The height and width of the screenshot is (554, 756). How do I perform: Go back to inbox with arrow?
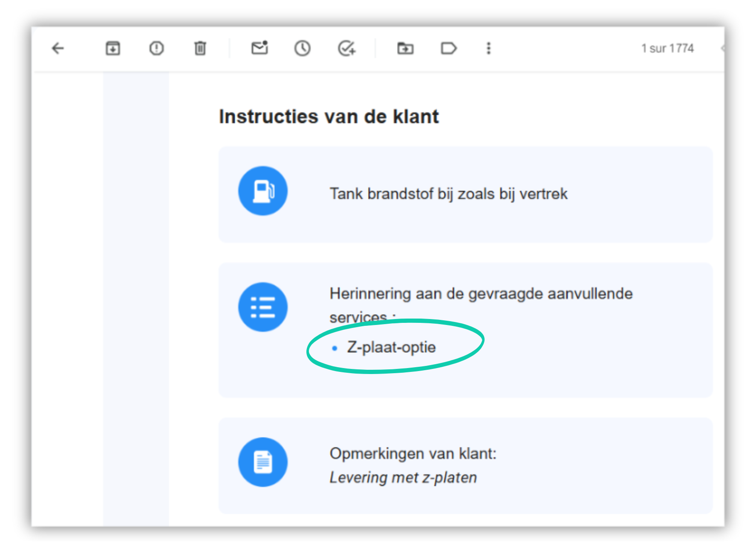[58, 48]
